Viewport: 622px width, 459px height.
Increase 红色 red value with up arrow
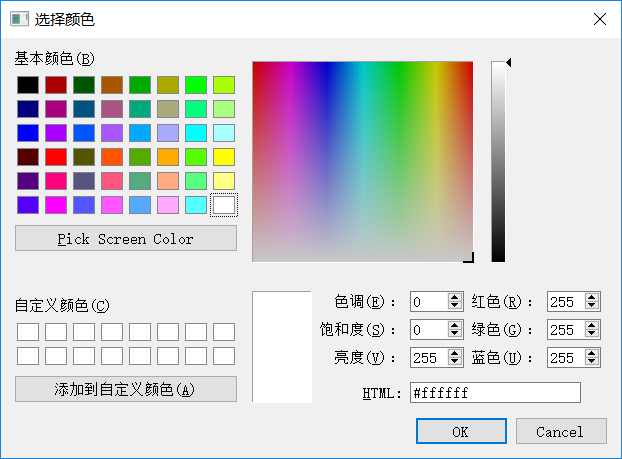point(591,297)
